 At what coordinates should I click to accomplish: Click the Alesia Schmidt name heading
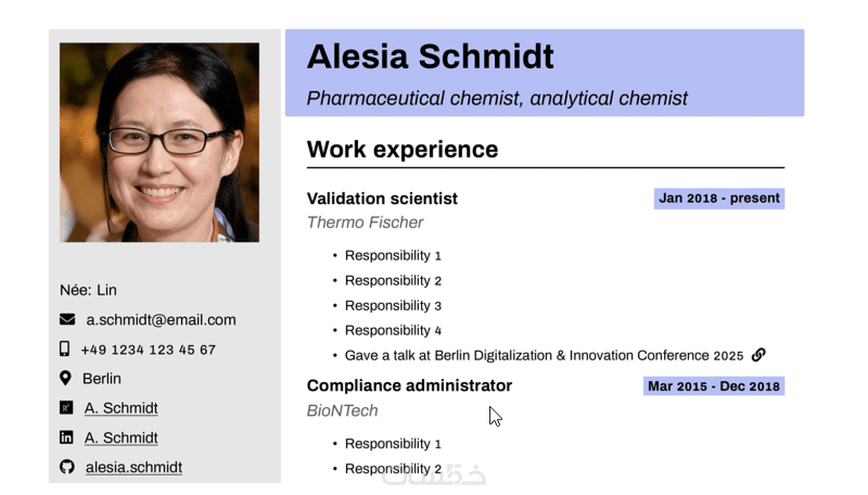(x=430, y=57)
